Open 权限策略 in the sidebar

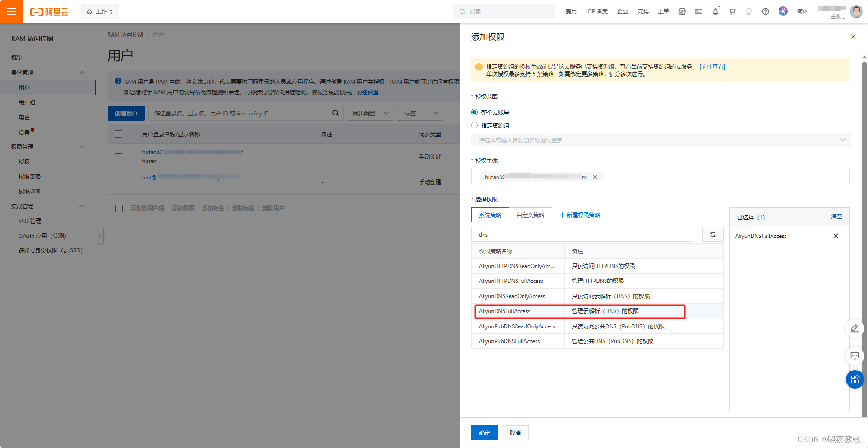pos(30,177)
